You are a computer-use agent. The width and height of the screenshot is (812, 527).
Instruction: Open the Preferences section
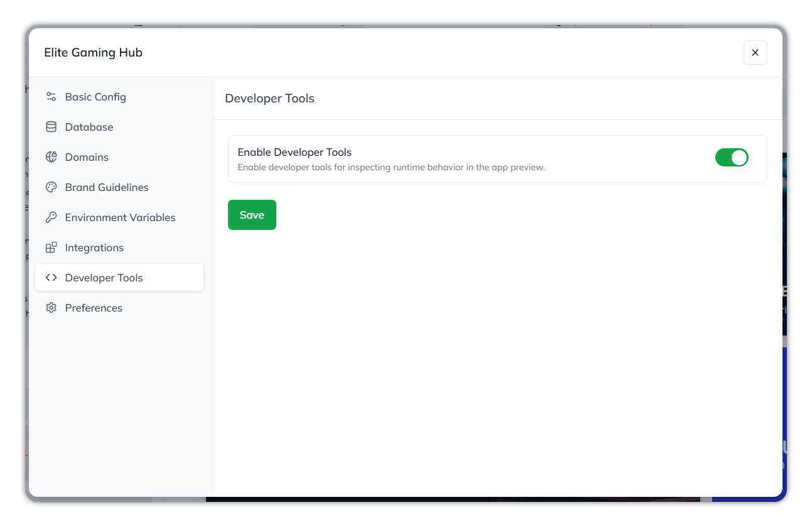pos(119,308)
